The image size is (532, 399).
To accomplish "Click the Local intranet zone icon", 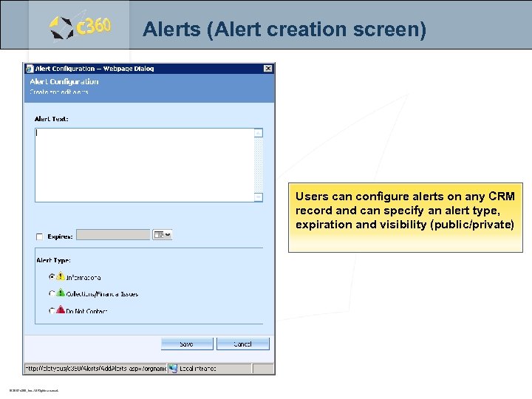I will [x=173, y=369].
